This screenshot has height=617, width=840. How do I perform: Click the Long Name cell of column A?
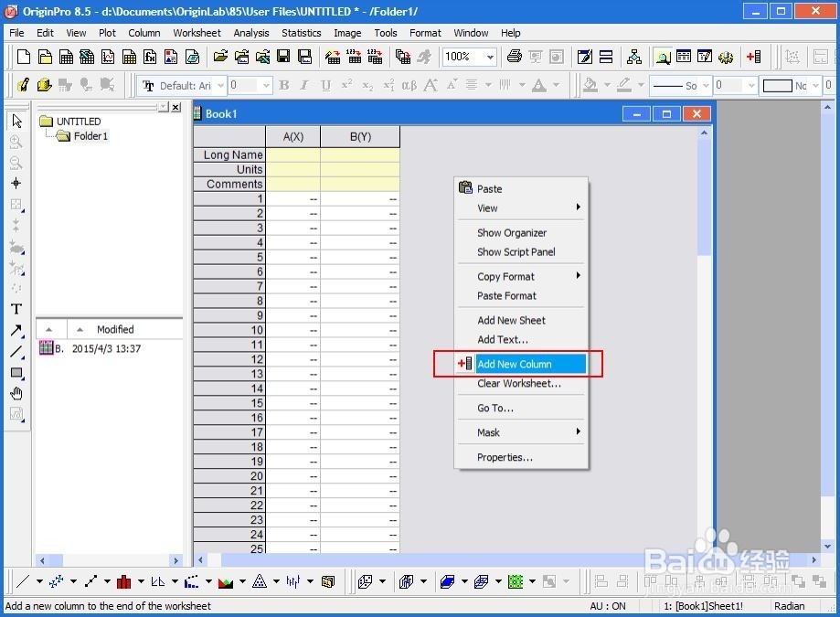tap(293, 154)
